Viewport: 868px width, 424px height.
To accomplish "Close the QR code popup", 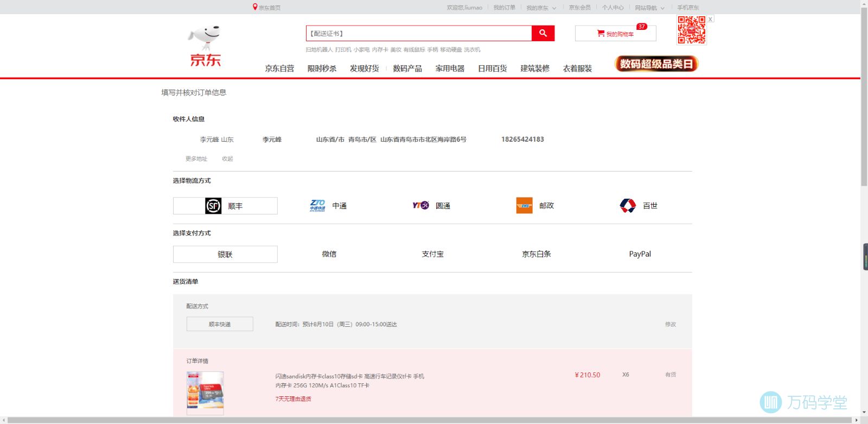I will [x=710, y=19].
